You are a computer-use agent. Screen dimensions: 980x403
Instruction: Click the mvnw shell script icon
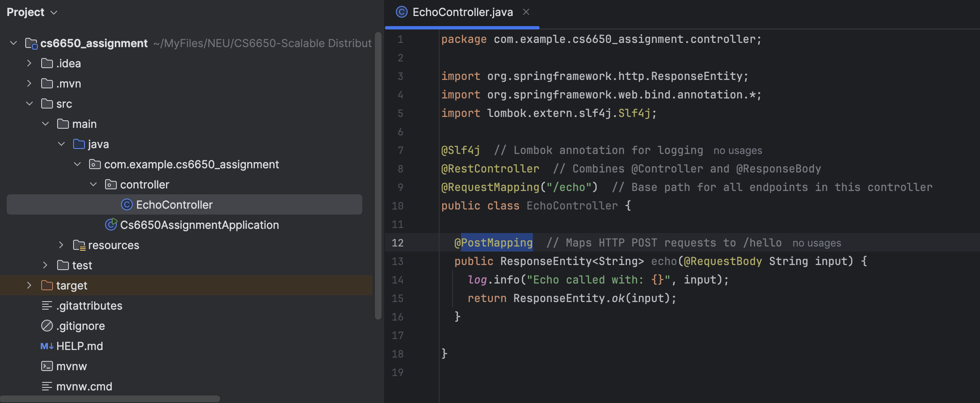47,366
